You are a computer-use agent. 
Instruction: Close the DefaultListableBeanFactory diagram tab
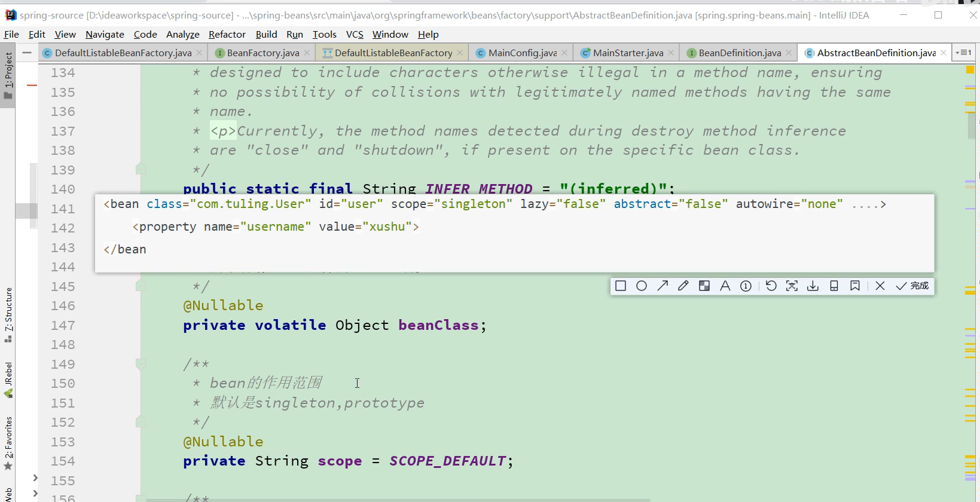point(460,53)
